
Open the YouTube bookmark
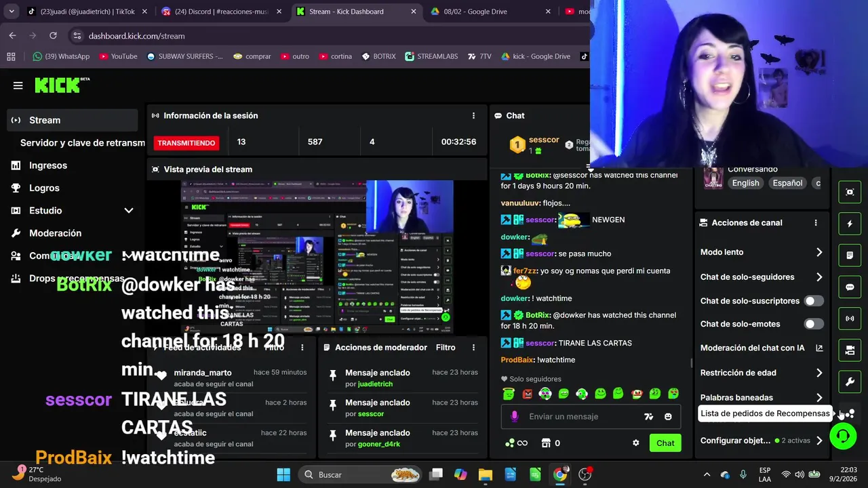click(118, 56)
